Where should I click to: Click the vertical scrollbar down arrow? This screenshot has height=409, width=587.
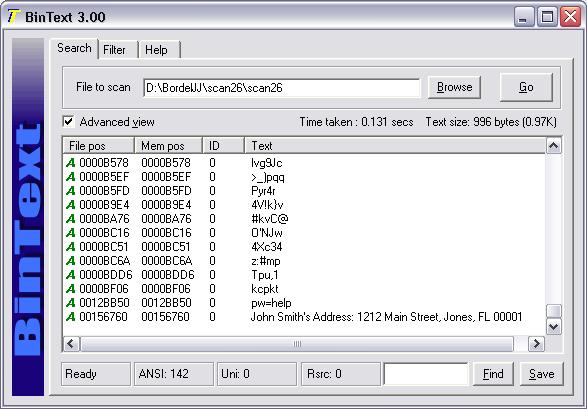(x=554, y=327)
